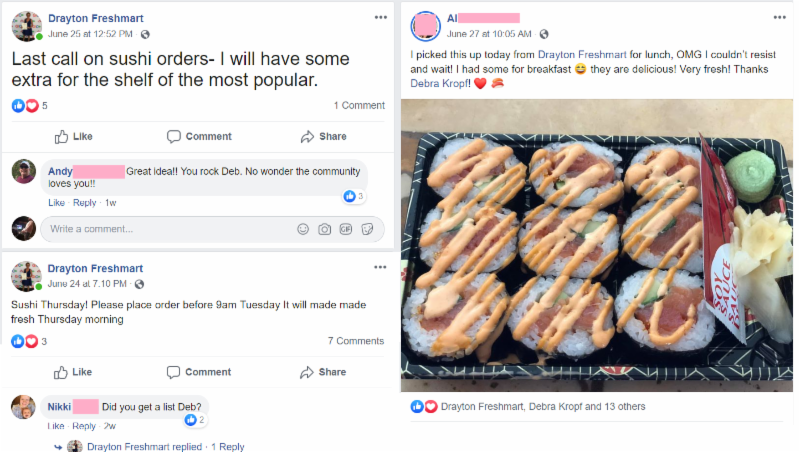This screenshot has width=800, height=452.
Task: Click the Write a comment field
Action: point(165,229)
